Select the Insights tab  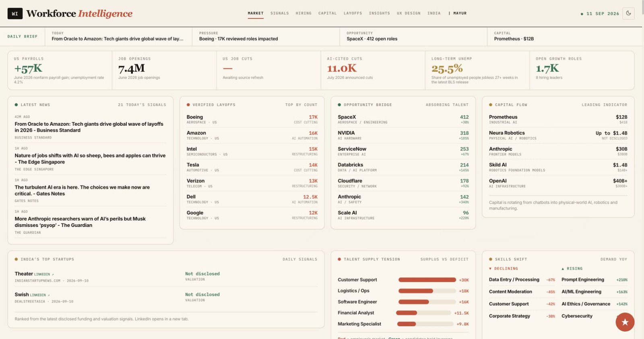tap(379, 13)
